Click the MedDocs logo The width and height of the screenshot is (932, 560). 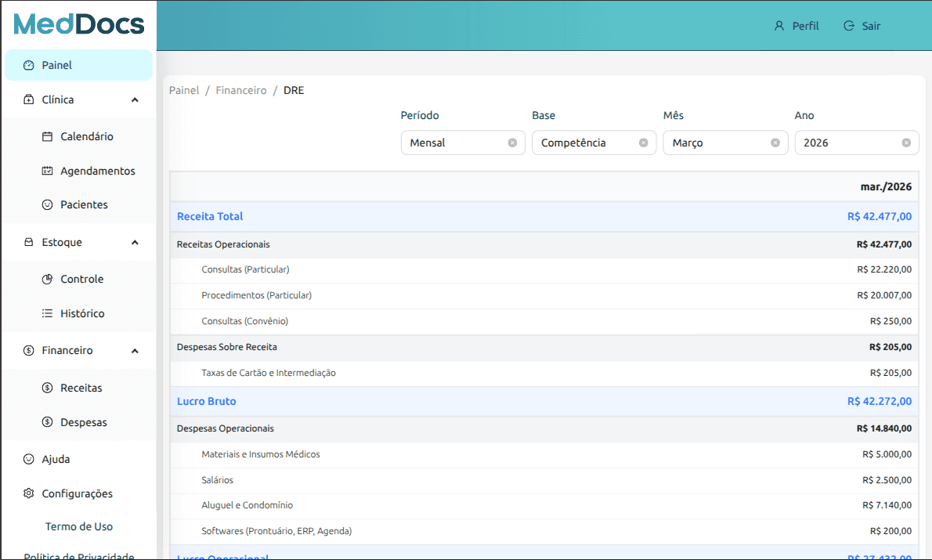79,24
